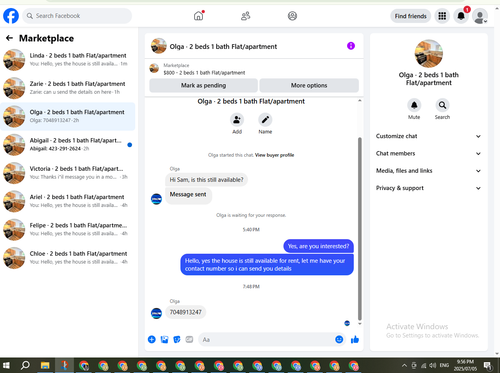Click the Name pencil icon in chat
This screenshot has height=373, width=500.
click(265, 120)
